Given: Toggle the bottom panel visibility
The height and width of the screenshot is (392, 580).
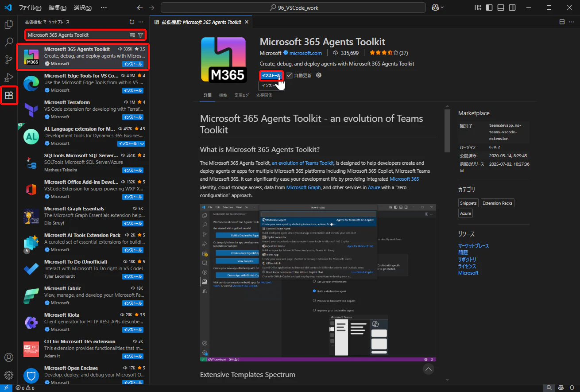Looking at the screenshot, I should pyautogui.click(x=501, y=8).
